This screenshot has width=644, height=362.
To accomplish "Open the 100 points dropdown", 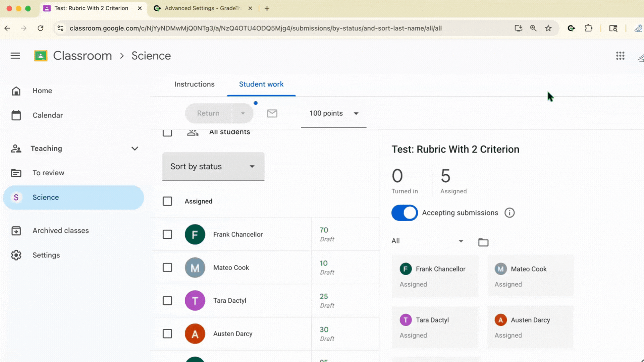I will (334, 114).
